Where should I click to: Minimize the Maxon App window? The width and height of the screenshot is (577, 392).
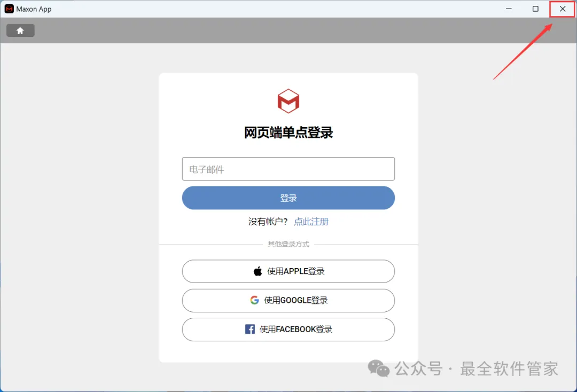coord(509,9)
